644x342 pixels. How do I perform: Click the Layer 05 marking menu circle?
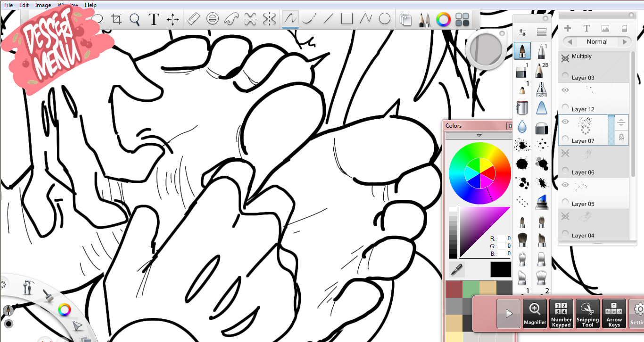click(565, 202)
